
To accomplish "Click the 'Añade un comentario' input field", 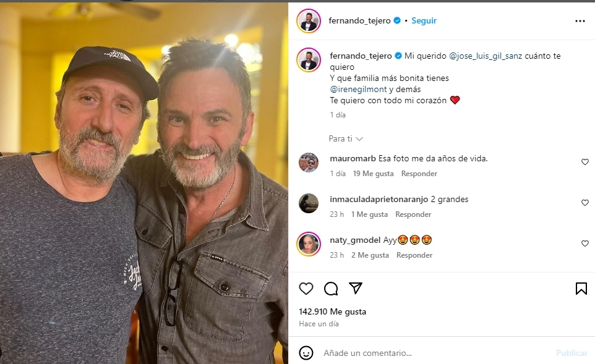I will coord(433,353).
